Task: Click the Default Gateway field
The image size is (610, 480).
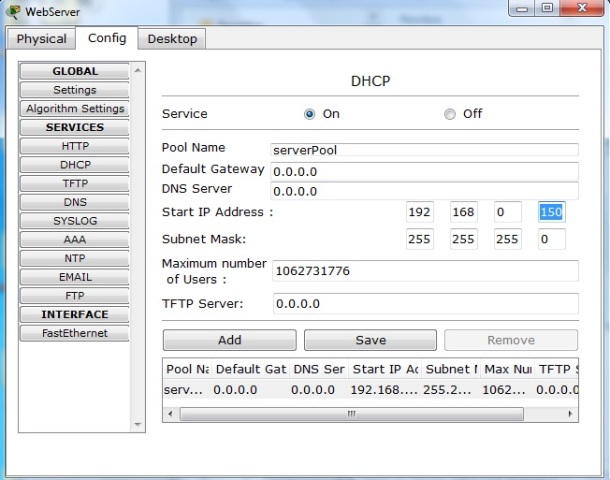Action: tap(424, 171)
